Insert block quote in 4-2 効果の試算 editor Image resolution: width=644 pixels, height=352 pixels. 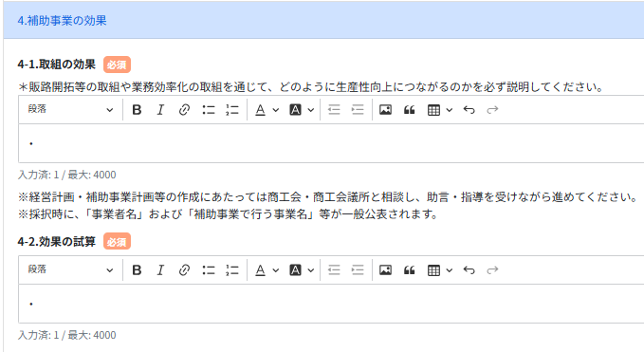(x=409, y=269)
